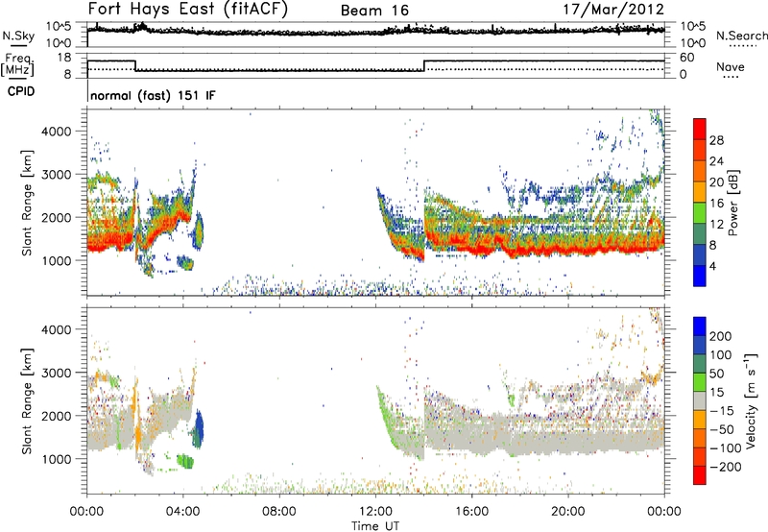Click the '4000' tick of the power panel
This screenshot has height=532, width=768.
point(56,132)
